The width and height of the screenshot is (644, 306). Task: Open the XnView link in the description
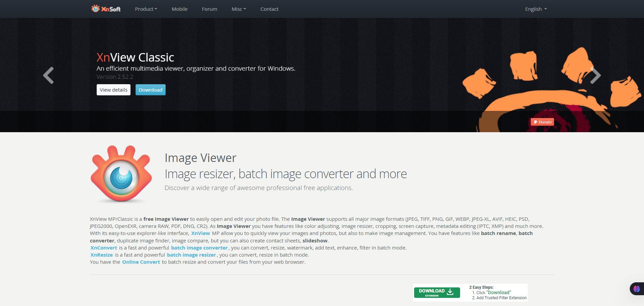(x=200, y=233)
